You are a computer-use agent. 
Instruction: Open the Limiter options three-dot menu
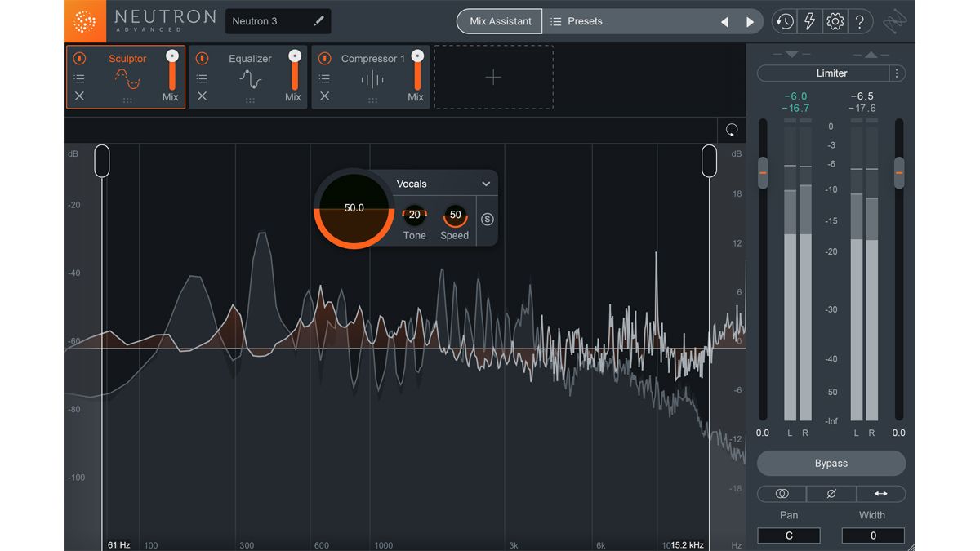click(x=896, y=73)
